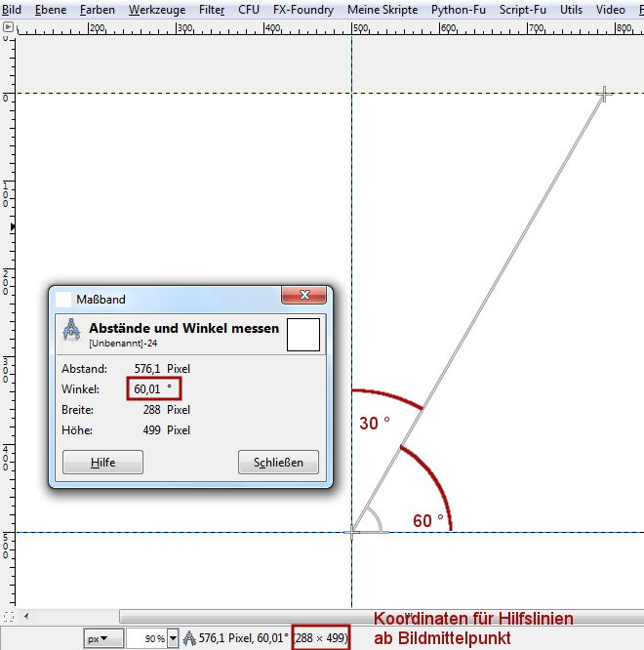This screenshot has height=650, width=644.
Task: Click the image preview thumbnail in Maßband dialog
Action: coord(303,334)
